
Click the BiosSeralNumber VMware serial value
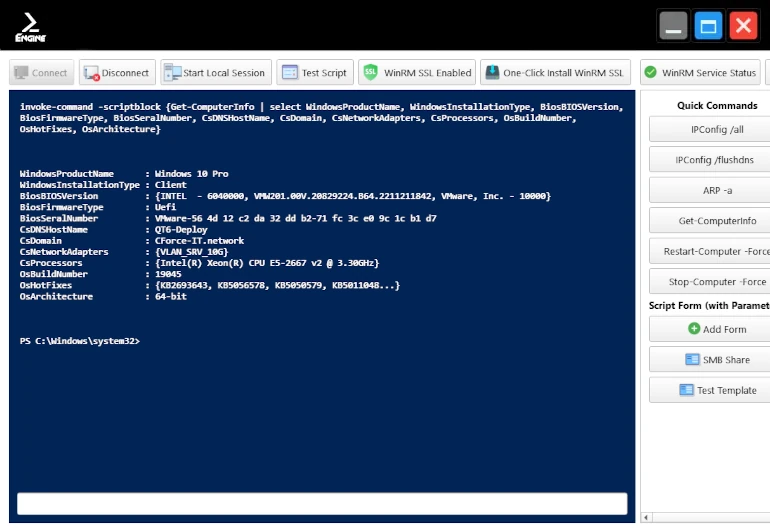click(x=296, y=219)
